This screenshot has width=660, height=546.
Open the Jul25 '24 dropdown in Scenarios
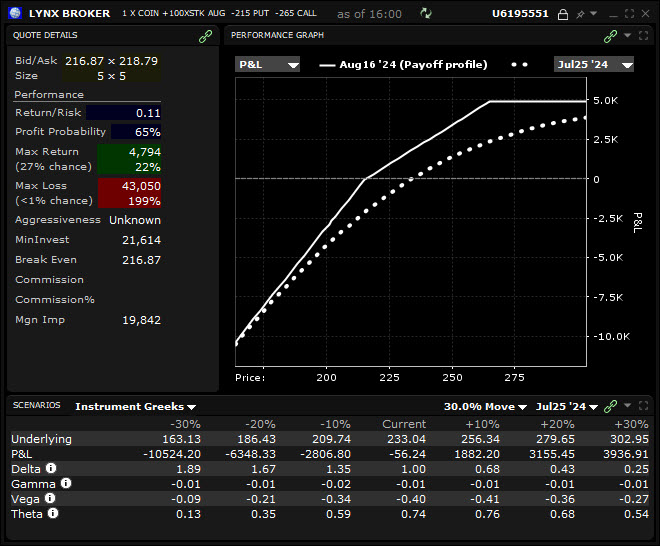click(566, 406)
